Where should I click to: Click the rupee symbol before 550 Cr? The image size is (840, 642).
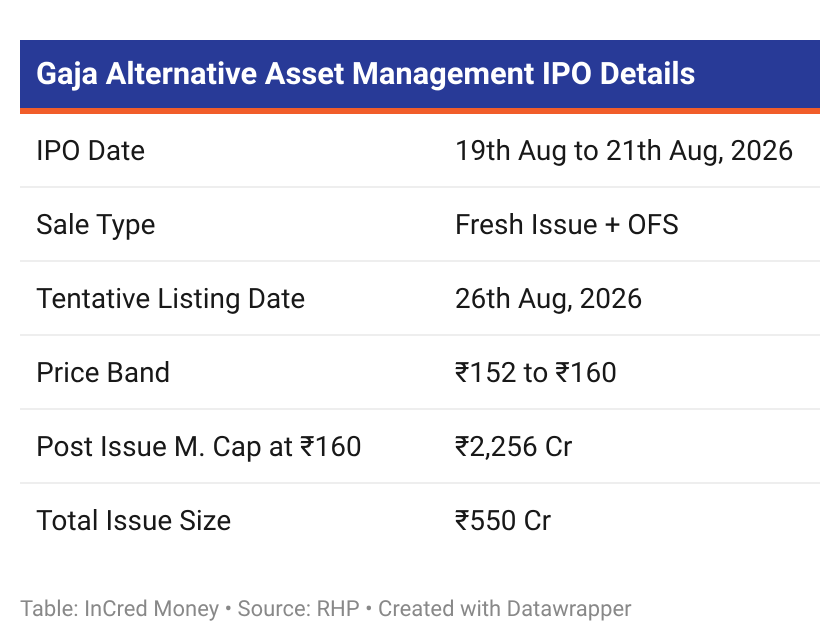[462, 520]
